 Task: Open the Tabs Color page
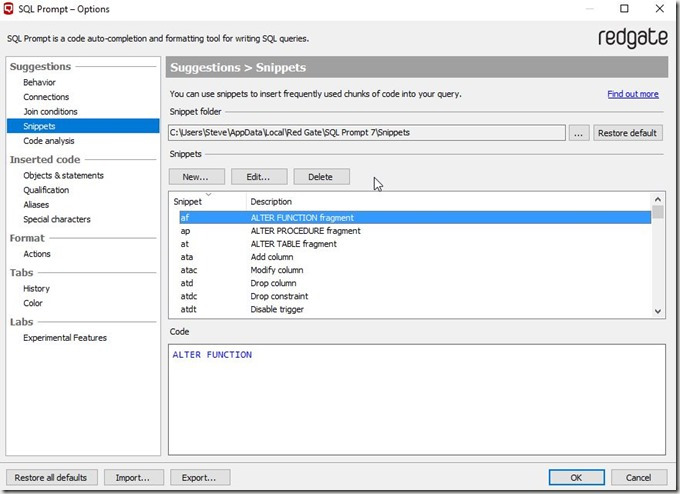pyautogui.click(x=33, y=303)
